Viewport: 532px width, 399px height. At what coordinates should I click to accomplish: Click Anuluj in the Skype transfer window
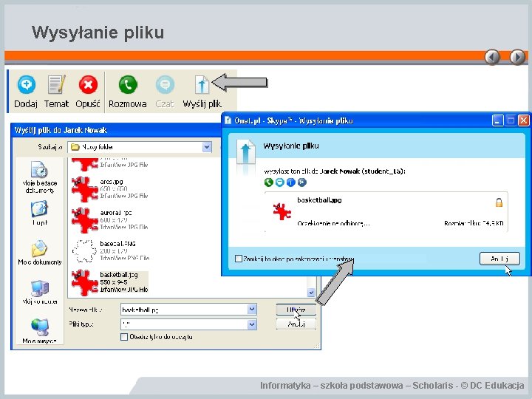499,259
